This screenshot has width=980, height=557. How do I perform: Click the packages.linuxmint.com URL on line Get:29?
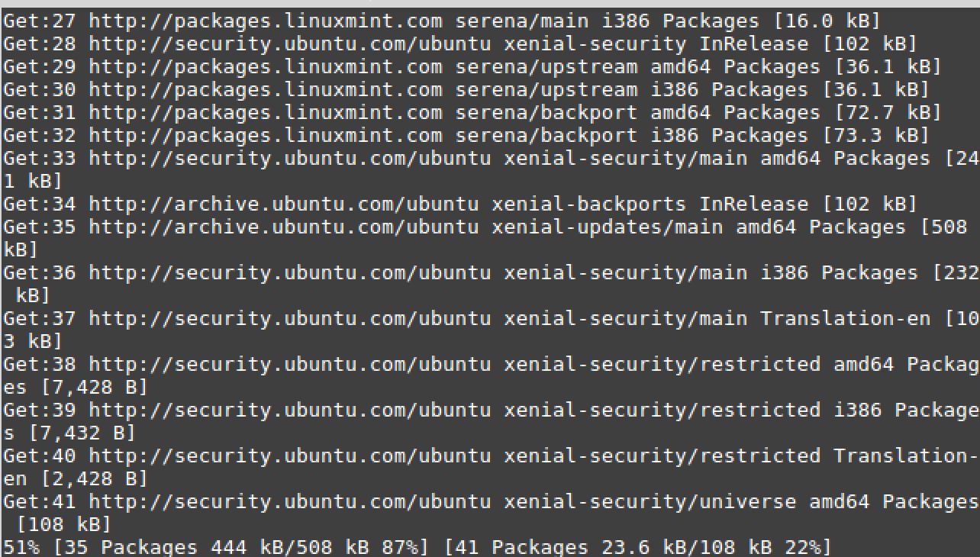click(266, 67)
